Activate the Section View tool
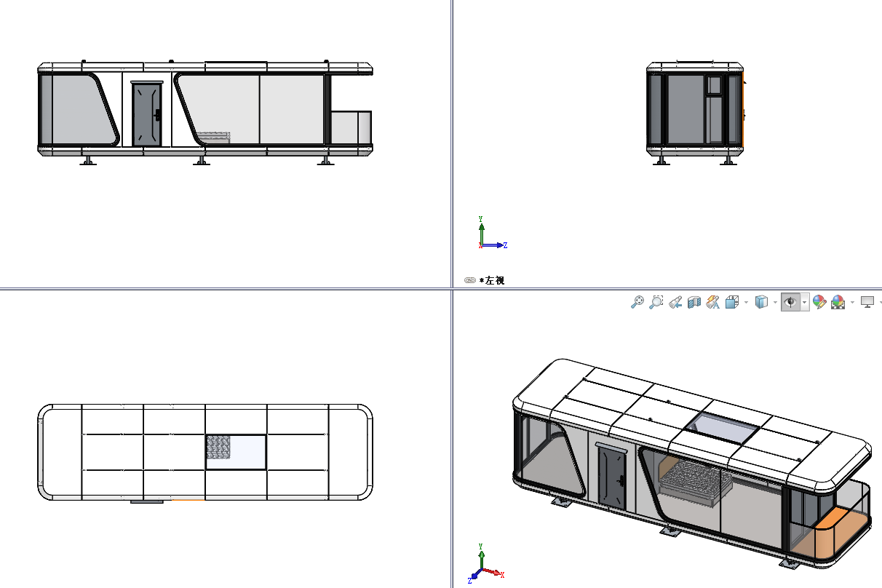This screenshot has height=588, width=882. point(694,302)
